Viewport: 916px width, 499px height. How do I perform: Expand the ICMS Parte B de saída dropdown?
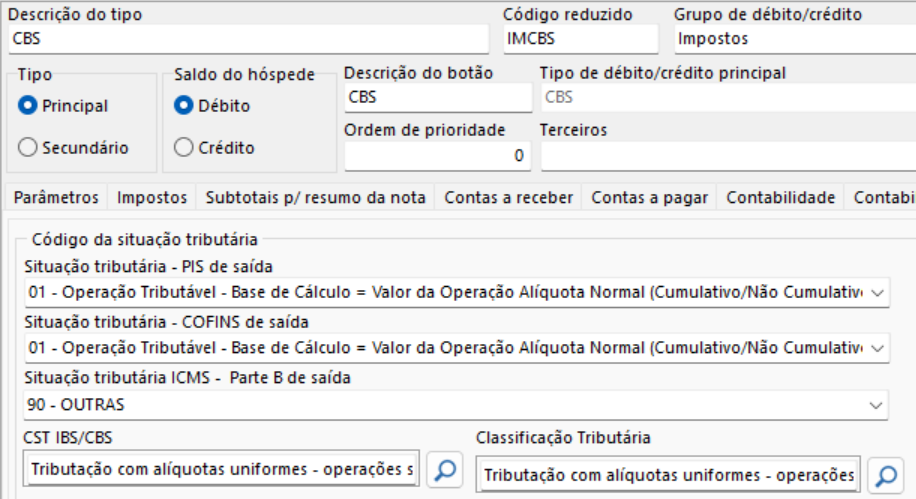(x=877, y=404)
